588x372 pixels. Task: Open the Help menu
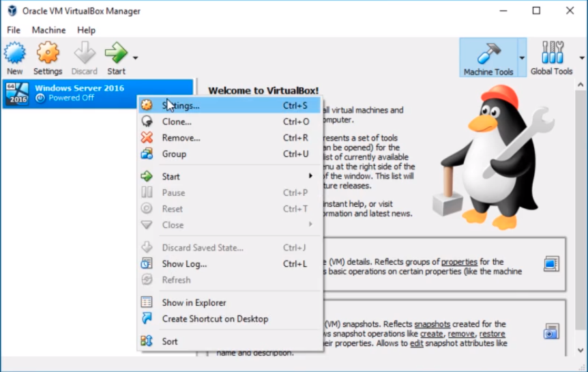click(x=86, y=30)
